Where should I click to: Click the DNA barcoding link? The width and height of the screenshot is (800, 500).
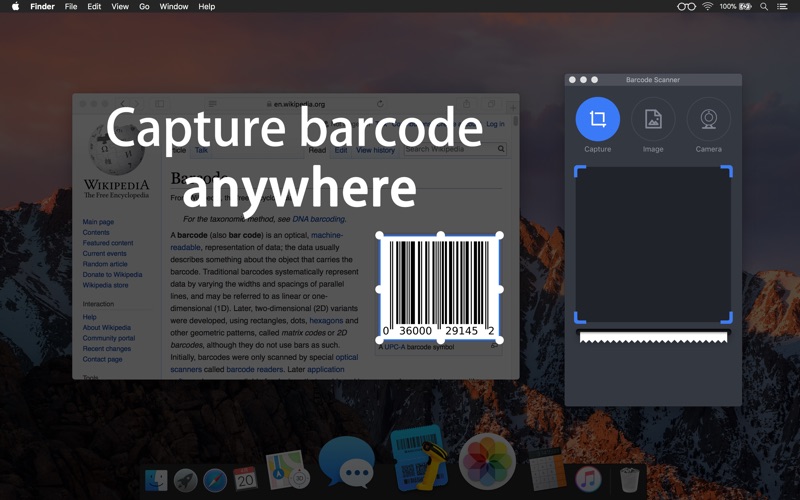pos(318,219)
